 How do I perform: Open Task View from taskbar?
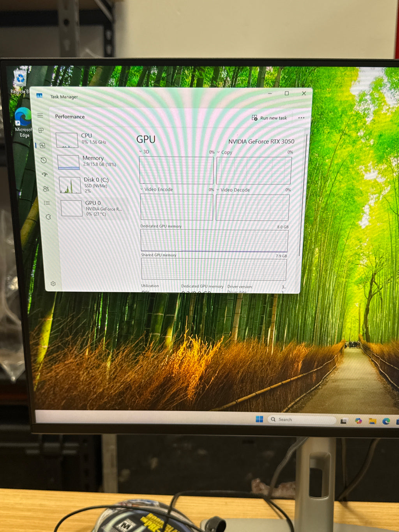coord(344,421)
